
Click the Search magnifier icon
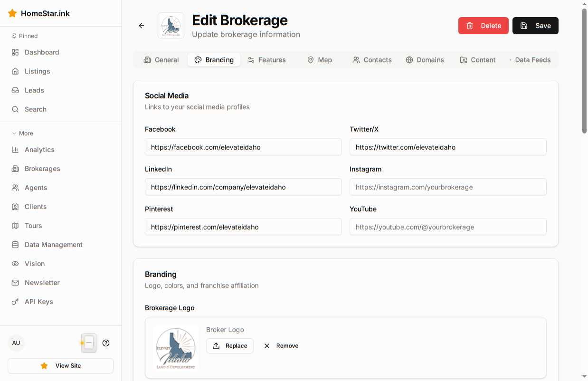point(15,109)
